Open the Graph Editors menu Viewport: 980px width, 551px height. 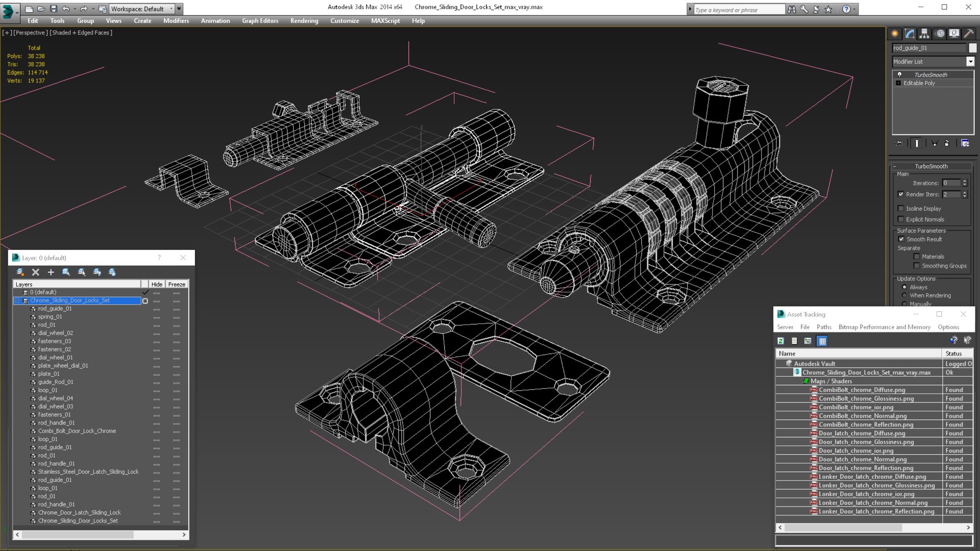coord(260,21)
